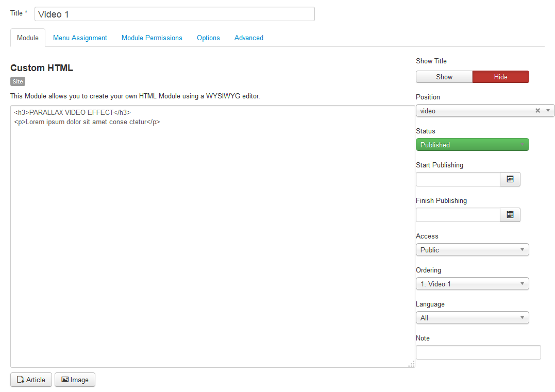Screen dimensions: 555x392
Task: Open the Access dropdown set to Public
Action: coord(472,250)
